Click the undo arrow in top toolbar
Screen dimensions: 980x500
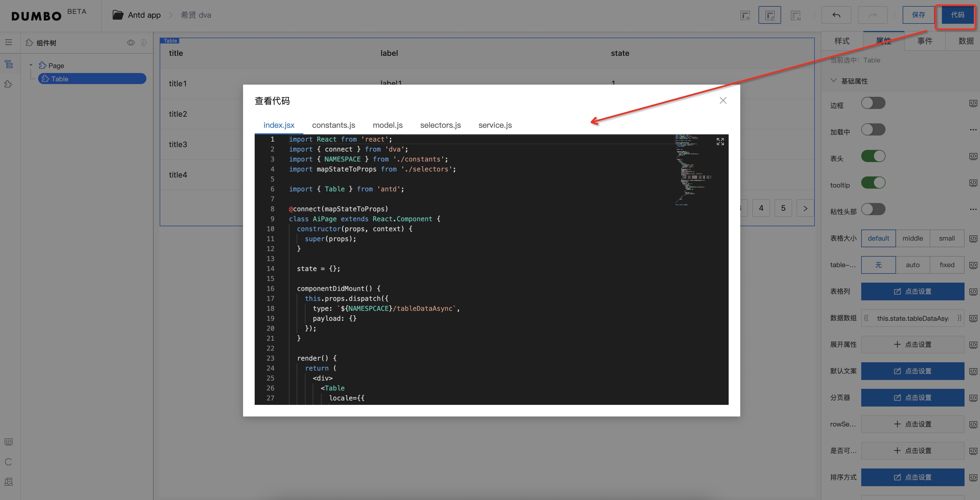point(836,15)
